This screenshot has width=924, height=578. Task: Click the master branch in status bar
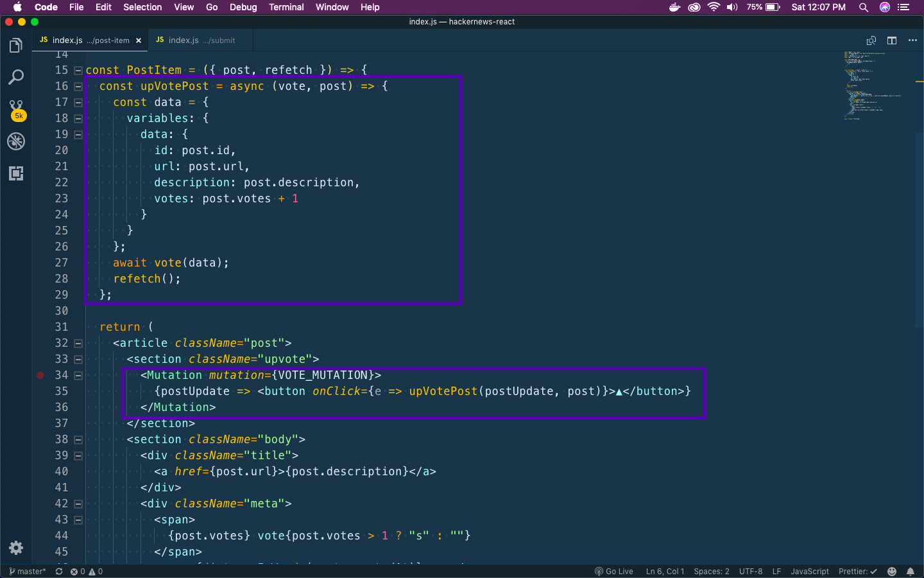pos(28,572)
